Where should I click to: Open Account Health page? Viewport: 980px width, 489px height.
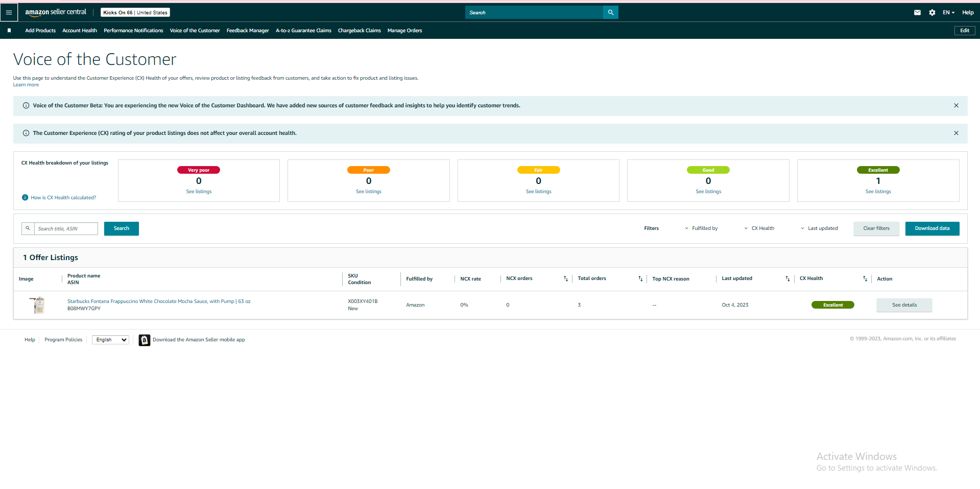[x=80, y=31]
